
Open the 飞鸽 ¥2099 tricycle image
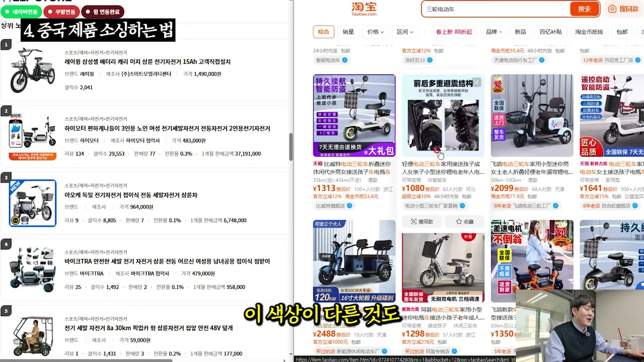pyautogui.click(x=532, y=116)
